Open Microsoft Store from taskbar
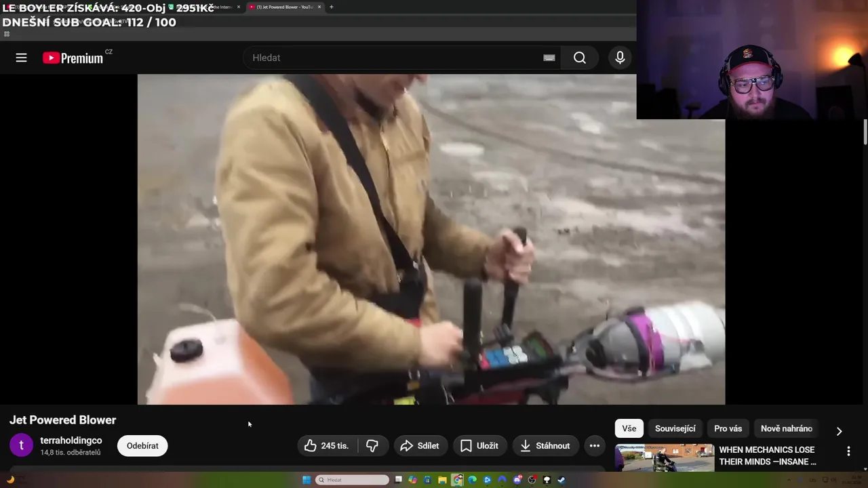The image size is (868, 488). click(427, 480)
